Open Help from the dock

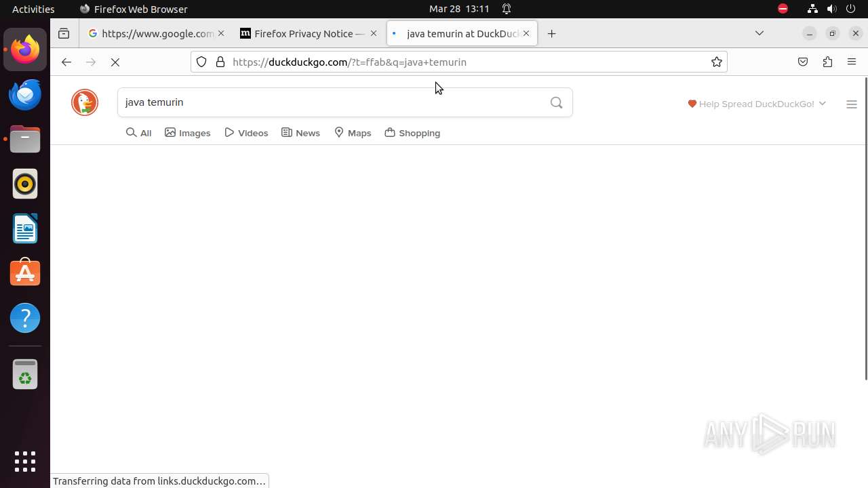pos(25,318)
